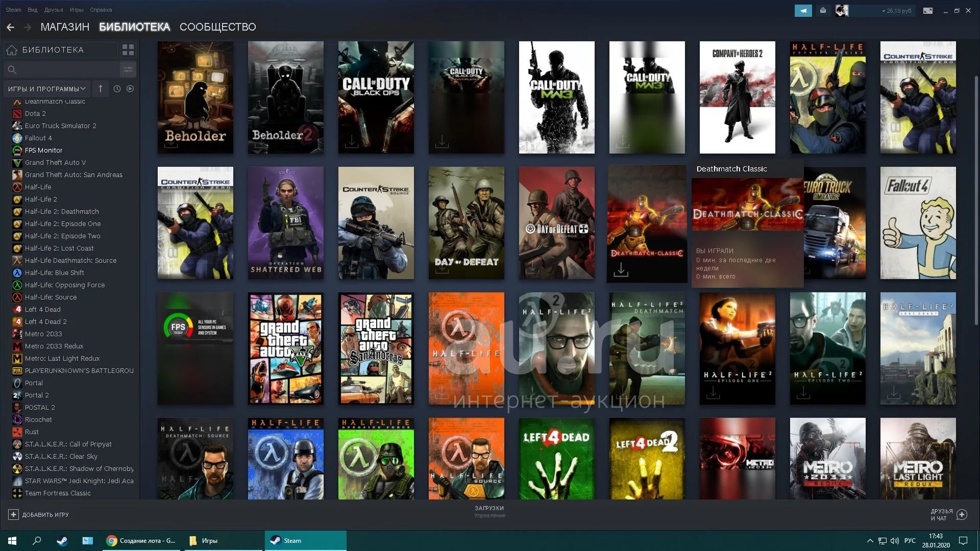Click volume icon in system tray
Screen dimensions: 980x551
894,541
